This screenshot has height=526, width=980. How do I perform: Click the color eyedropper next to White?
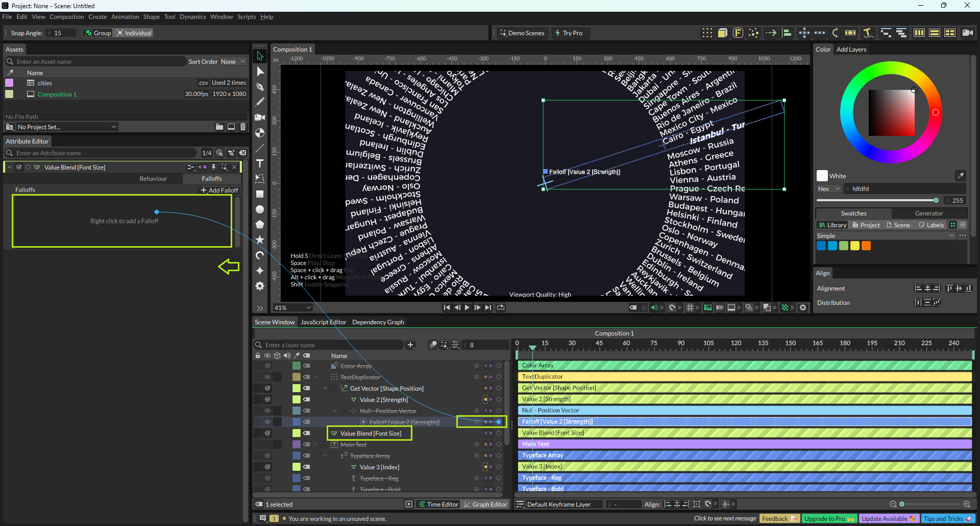point(960,176)
